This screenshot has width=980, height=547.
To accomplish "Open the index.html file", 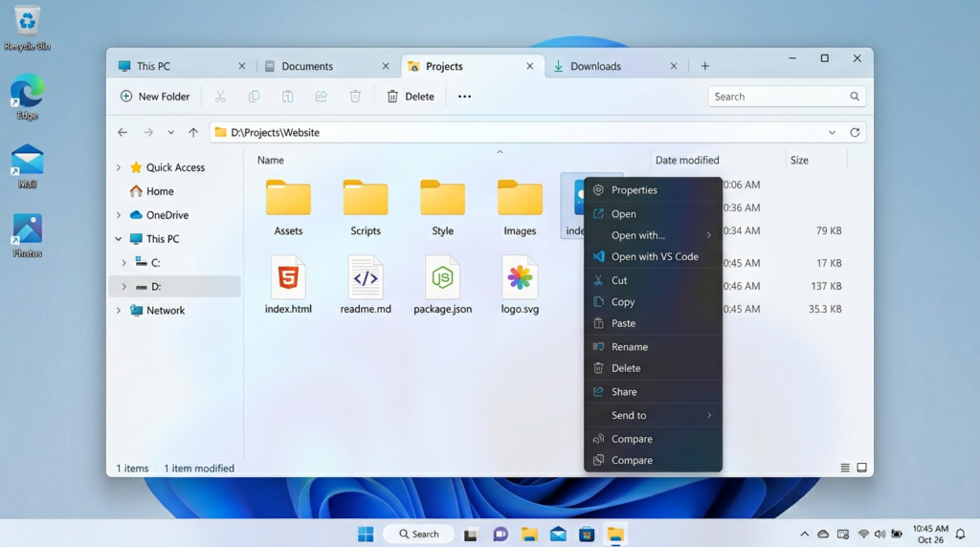I will tap(288, 279).
